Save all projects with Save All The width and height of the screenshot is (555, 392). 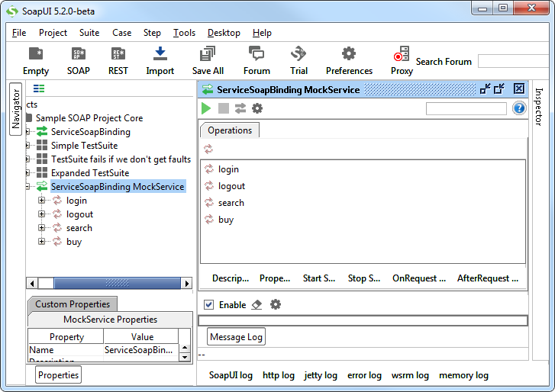(x=208, y=61)
